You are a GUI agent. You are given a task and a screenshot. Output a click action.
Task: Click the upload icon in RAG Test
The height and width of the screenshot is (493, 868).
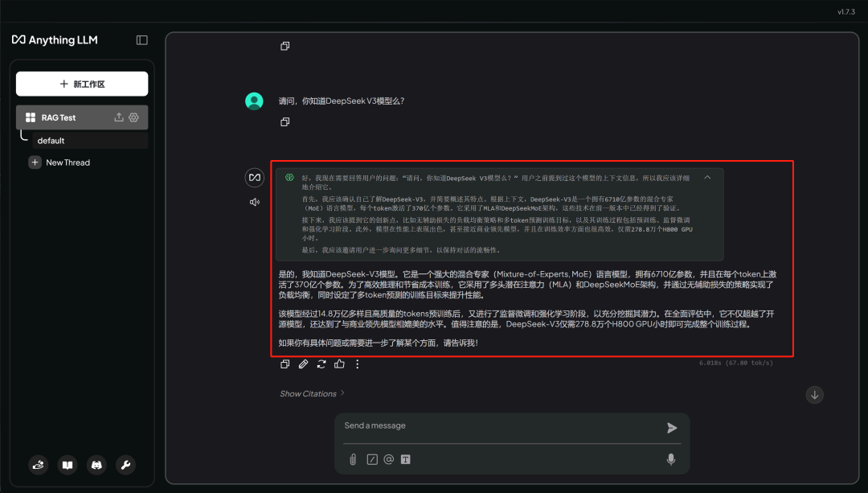[x=118, y=117]
